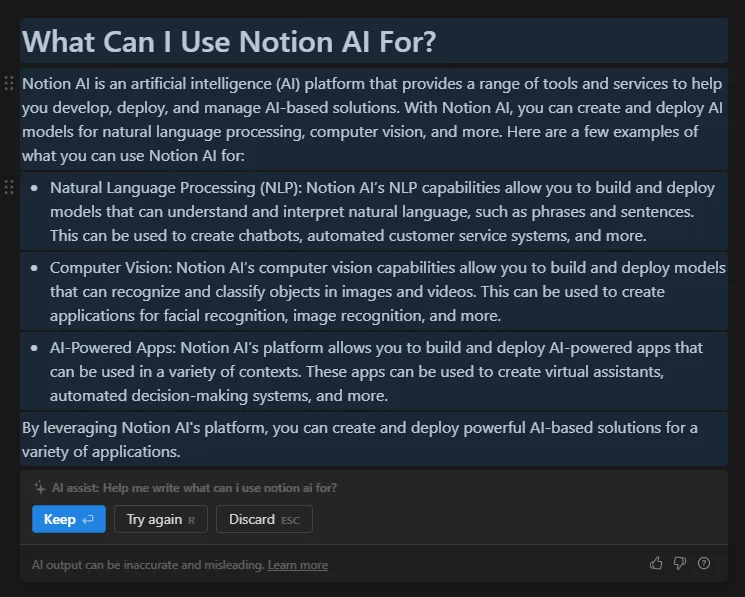Viewport: 745px width, 597px height.
Task: Click the blue Keep button
Action: [x=69, y=519]
